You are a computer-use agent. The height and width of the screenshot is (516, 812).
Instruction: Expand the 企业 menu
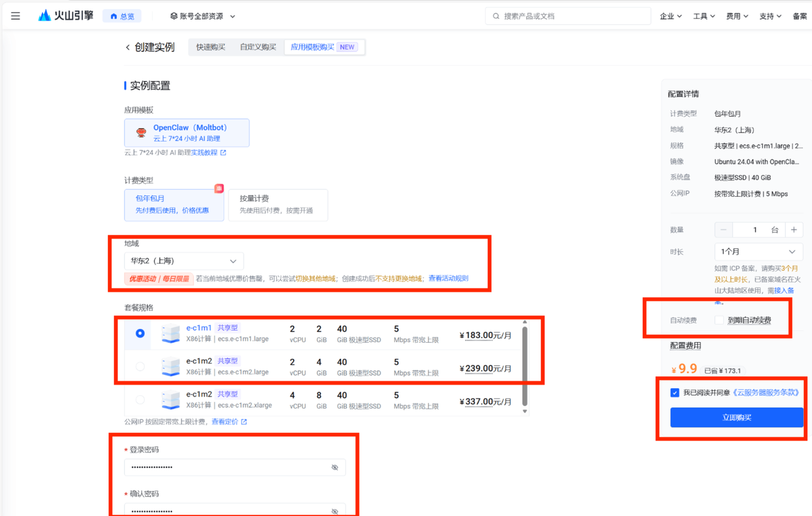671,16
